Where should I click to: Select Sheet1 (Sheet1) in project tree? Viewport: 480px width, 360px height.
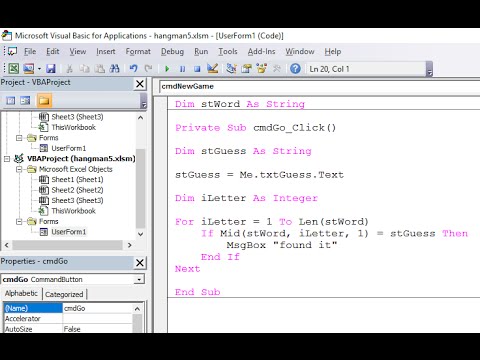click(x=77, y=180)
